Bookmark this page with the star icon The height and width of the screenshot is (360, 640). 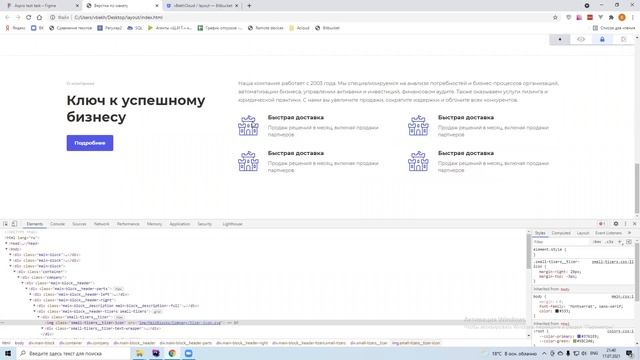click(x=555, y=17)
